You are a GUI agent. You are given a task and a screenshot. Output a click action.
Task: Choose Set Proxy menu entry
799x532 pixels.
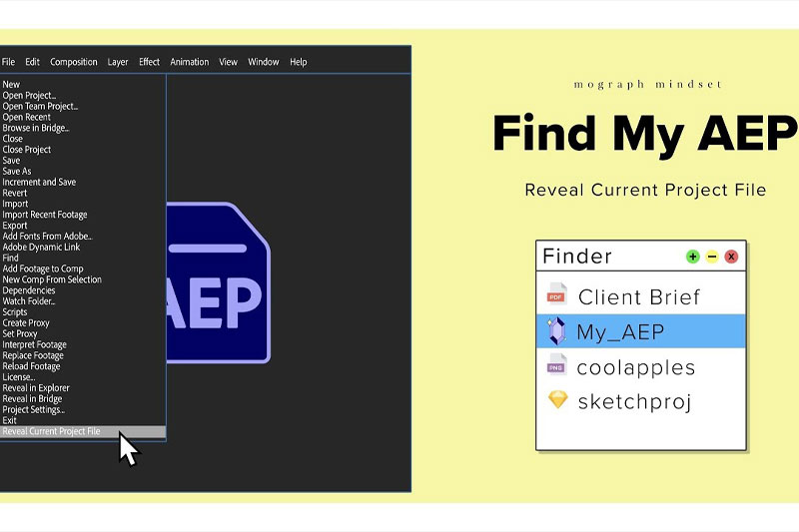pyautogui.click(x=20, y=334)
